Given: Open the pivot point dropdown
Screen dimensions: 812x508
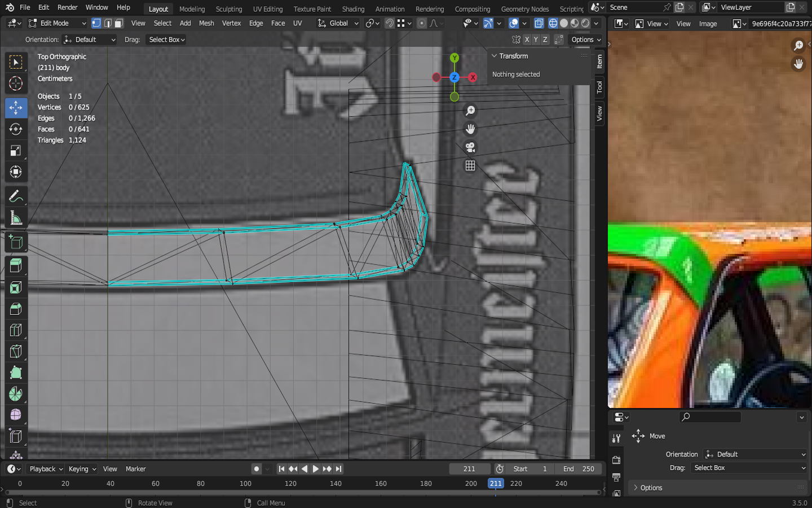Looking at the screenshot, I should (372, 23).
